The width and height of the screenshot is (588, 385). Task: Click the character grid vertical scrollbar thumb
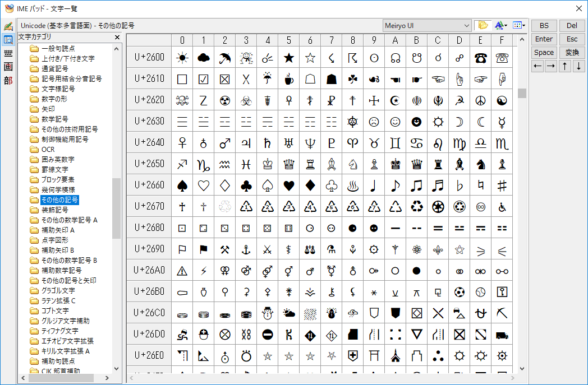tap(522, 93)
